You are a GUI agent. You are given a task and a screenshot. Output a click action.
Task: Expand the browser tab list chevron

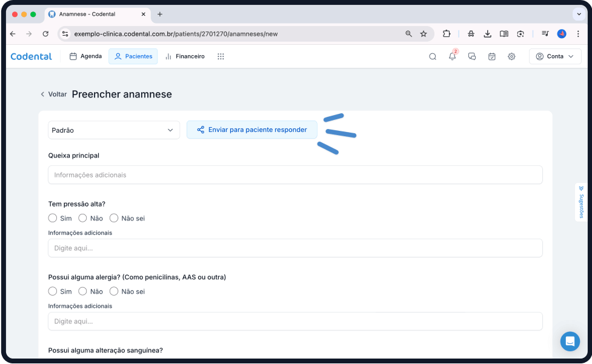pyautogui.click(x=577, y=14)
